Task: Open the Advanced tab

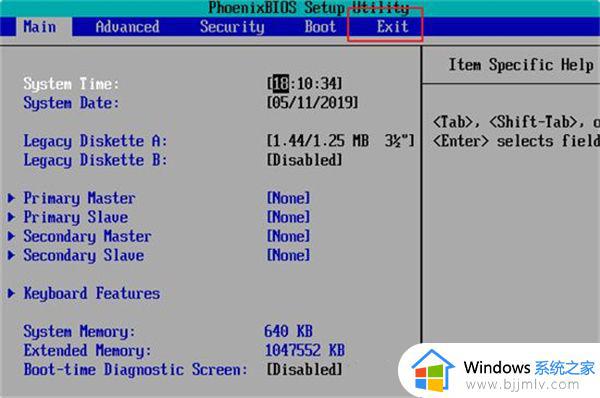Action: [127, 27]
